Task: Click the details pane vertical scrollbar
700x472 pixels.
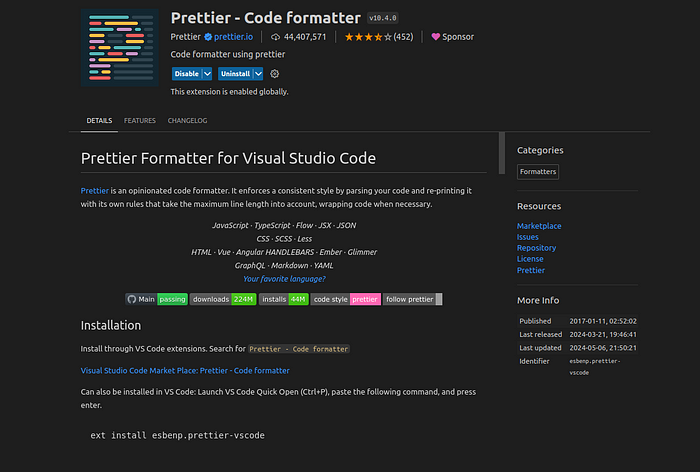Action: click(x=502, y=153)
